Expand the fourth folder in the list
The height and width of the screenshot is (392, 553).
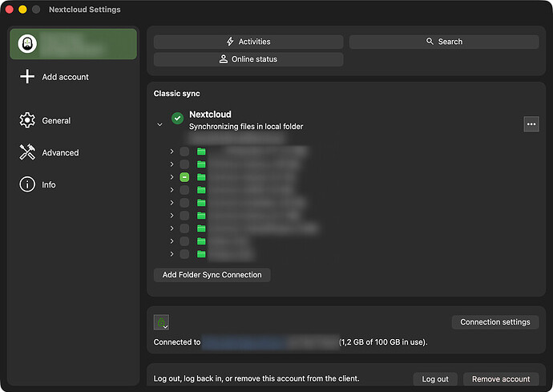172,190
